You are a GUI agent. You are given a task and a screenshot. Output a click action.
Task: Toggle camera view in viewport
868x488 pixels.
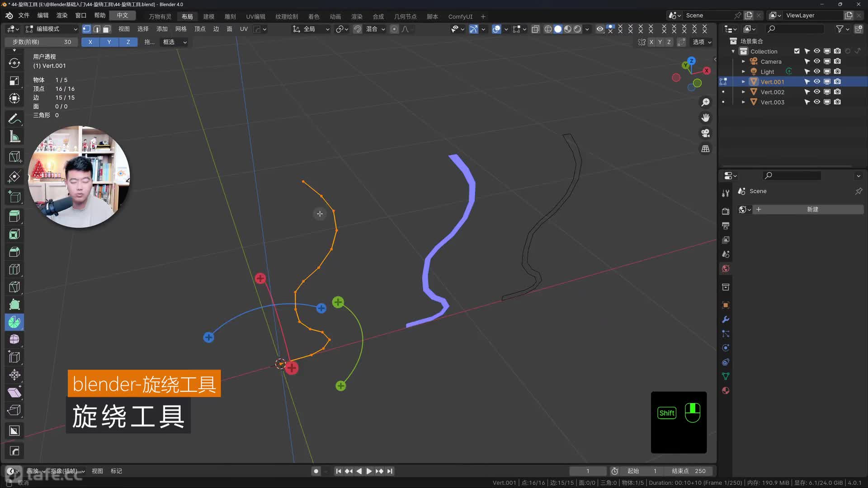point(705,133)
